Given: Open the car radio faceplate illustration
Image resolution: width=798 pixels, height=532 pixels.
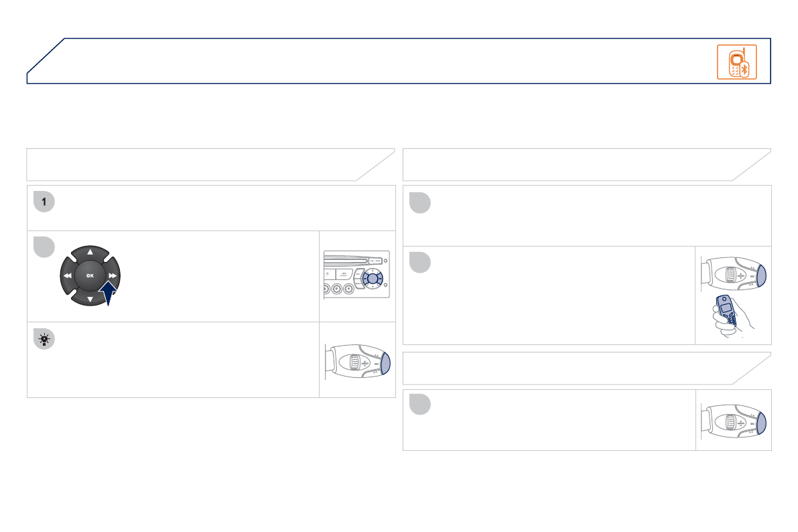Looking at the screenshot, I should pos(357,276).
